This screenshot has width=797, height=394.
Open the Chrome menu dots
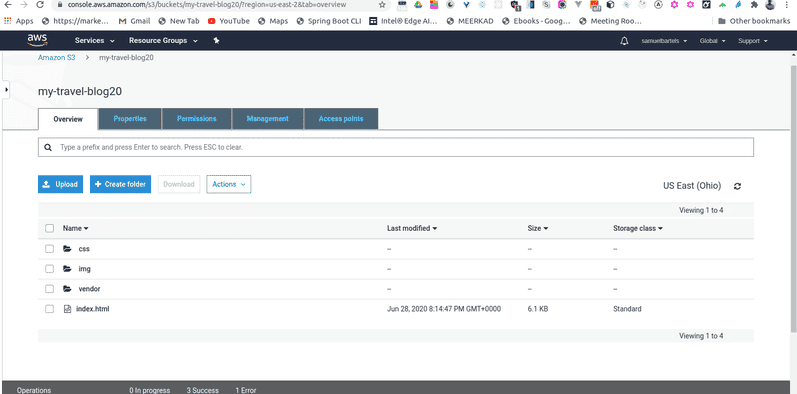pos(787,5)
